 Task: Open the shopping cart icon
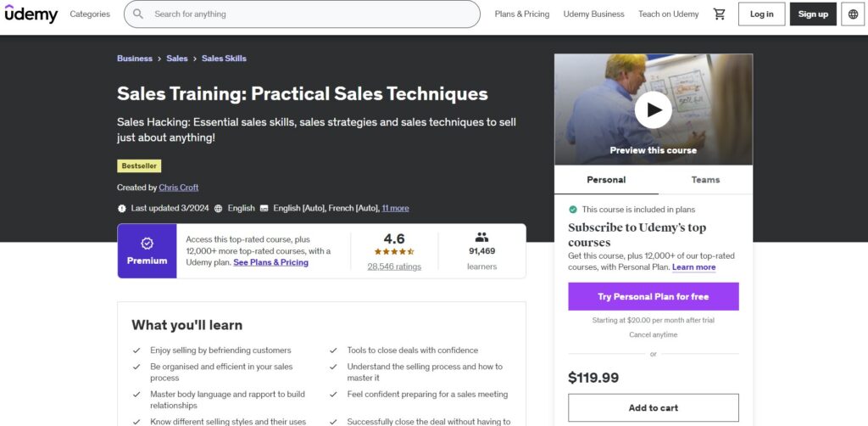click(719, 14)
